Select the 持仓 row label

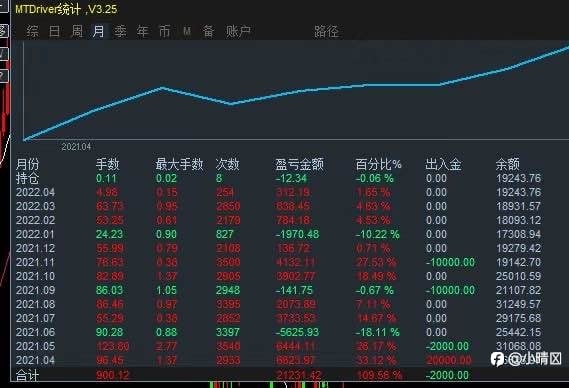[x=27, y=179]
